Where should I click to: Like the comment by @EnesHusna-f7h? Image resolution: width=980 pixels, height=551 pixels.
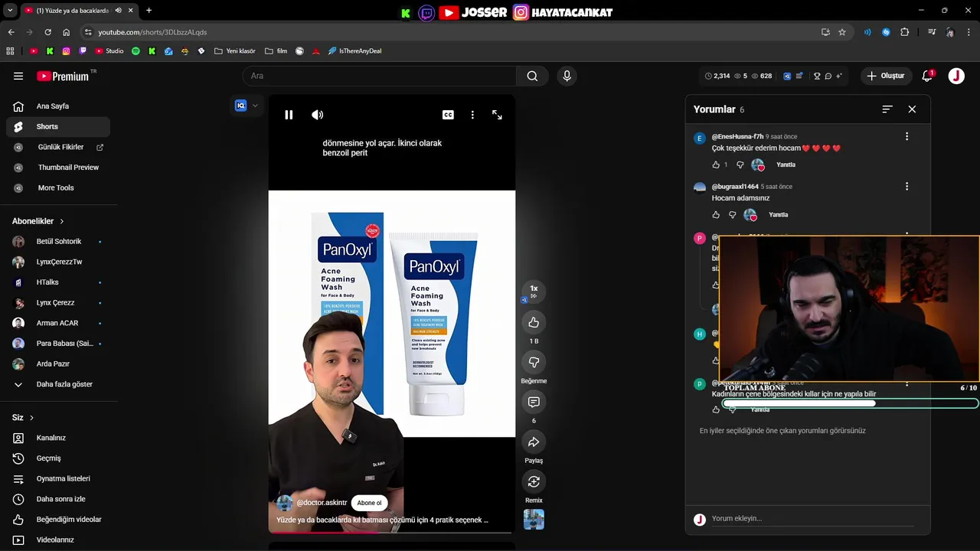click(716, 165)
